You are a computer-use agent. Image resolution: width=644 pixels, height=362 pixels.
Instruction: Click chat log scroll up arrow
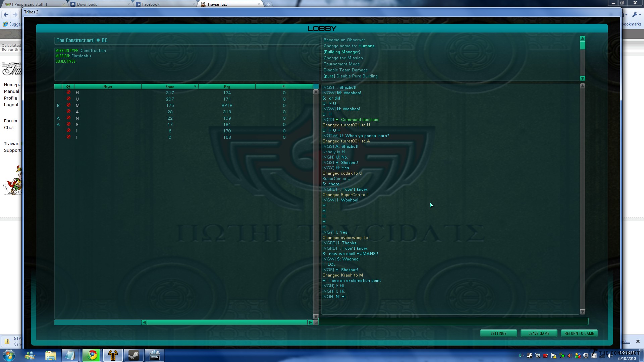click(583, 86)
